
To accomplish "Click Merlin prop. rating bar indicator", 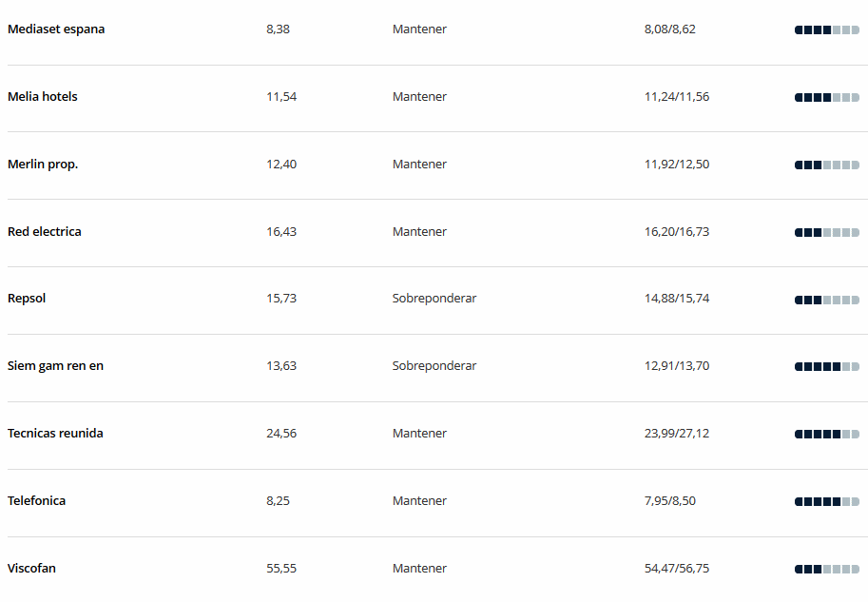I will pos(826,165).
